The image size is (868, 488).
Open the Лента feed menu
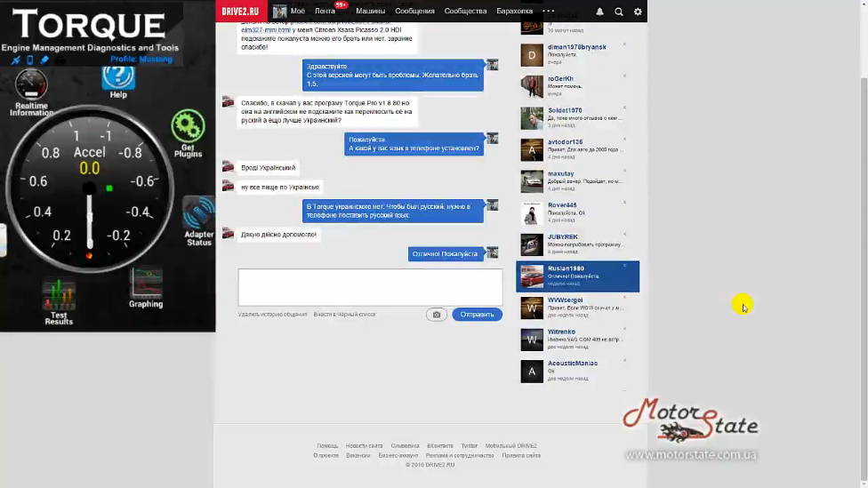[325, 11]
